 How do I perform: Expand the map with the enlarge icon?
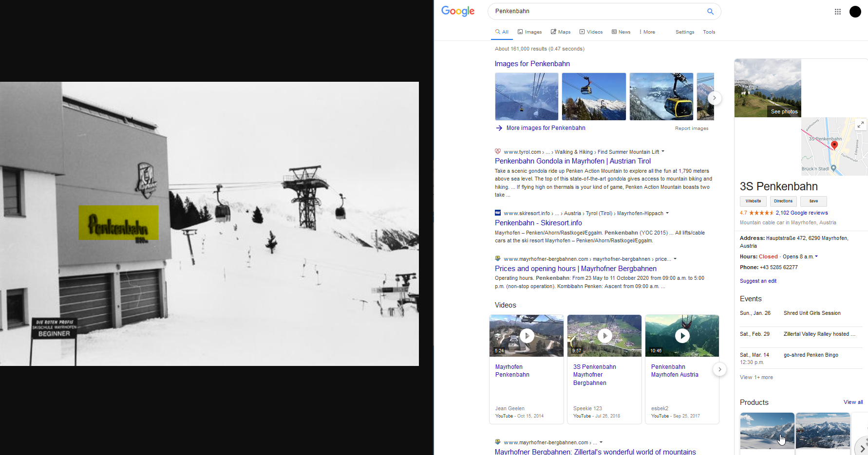[861, 125]
